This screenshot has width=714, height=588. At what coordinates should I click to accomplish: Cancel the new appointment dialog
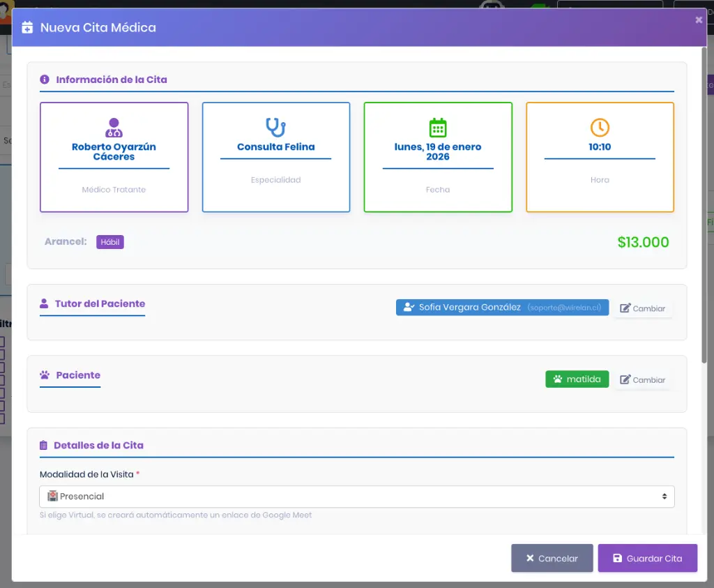[552, 558]
